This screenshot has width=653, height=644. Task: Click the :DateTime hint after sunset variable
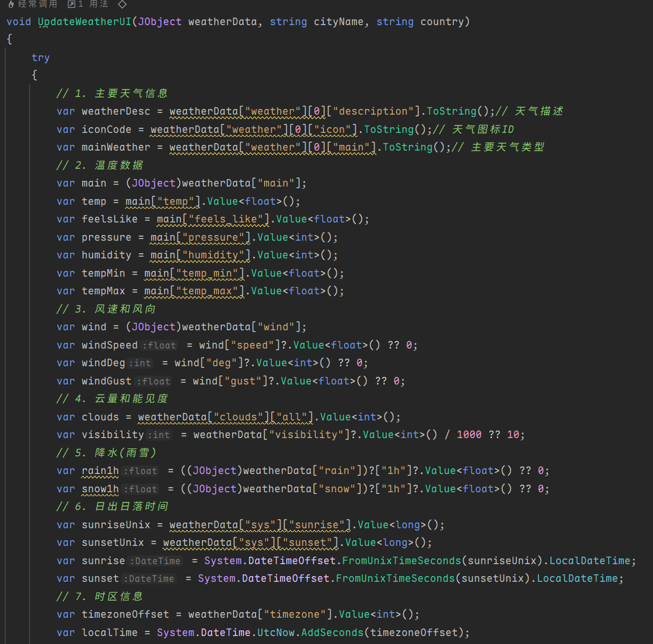point(149,579)
